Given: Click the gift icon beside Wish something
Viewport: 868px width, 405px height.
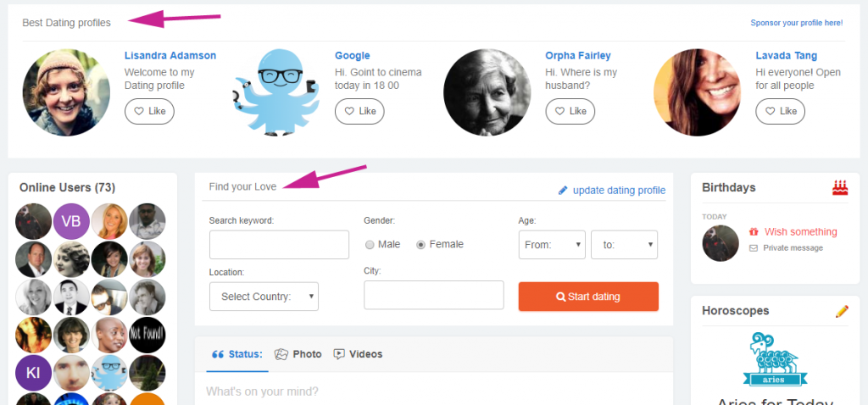Looking at the screenshot, I should (754, 232).
